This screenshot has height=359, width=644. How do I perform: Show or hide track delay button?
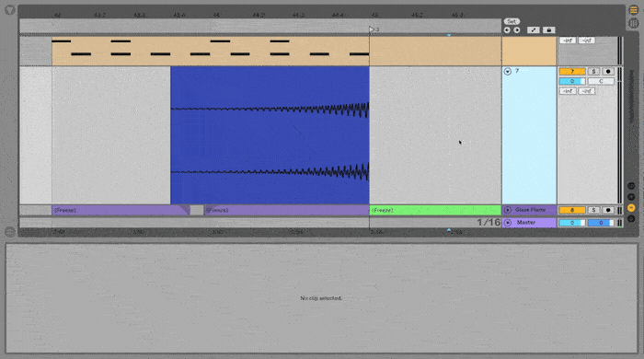pos(631,219)
